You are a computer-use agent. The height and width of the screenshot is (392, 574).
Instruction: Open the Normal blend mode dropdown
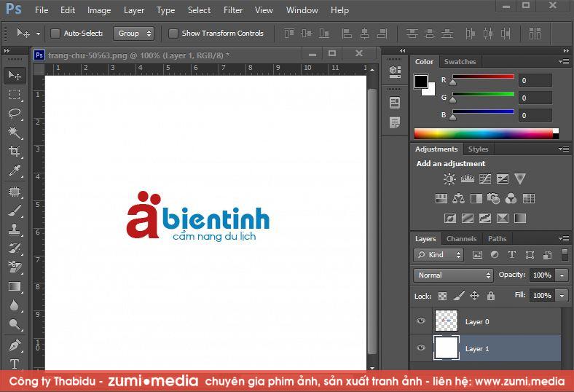[x=453, y=275]
